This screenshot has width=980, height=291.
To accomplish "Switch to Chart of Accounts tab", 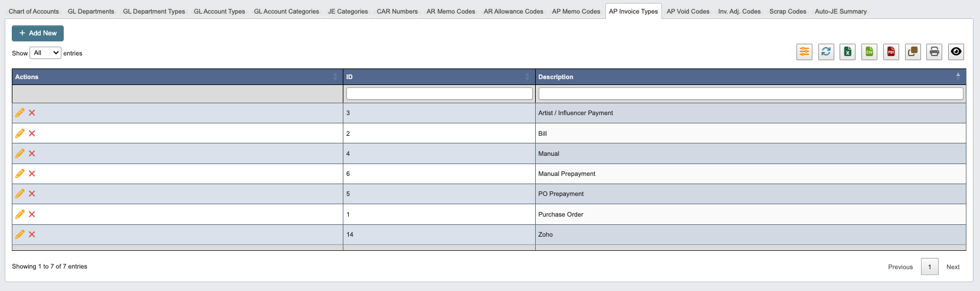I will point(34,11).
